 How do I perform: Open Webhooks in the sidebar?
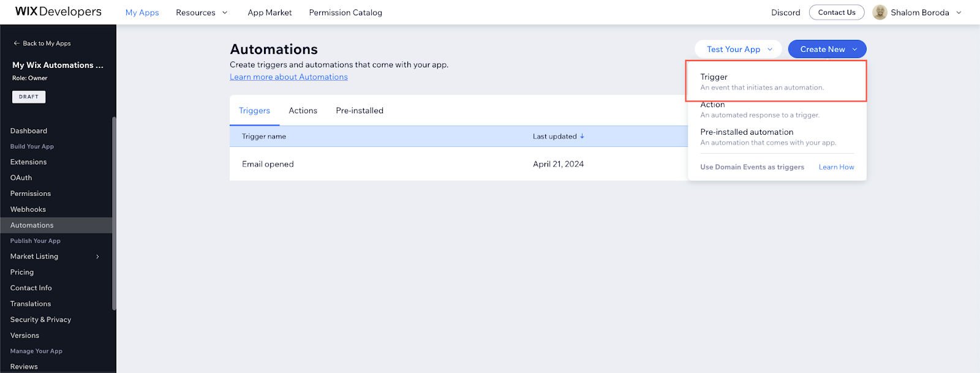(x=28, y=209)
